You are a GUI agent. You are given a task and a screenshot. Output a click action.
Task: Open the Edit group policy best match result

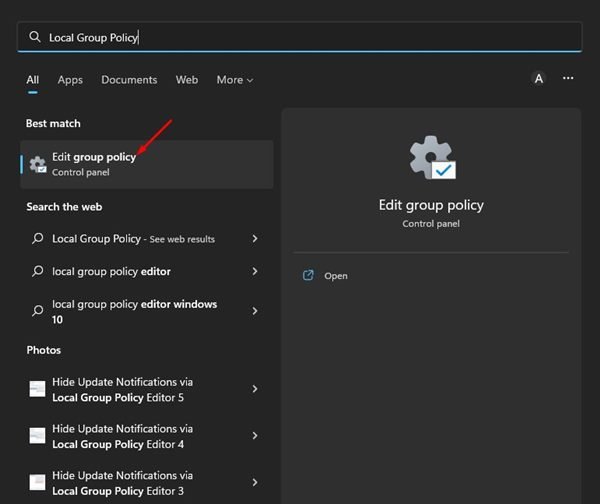pyautogui.click(x=147, y=164)
